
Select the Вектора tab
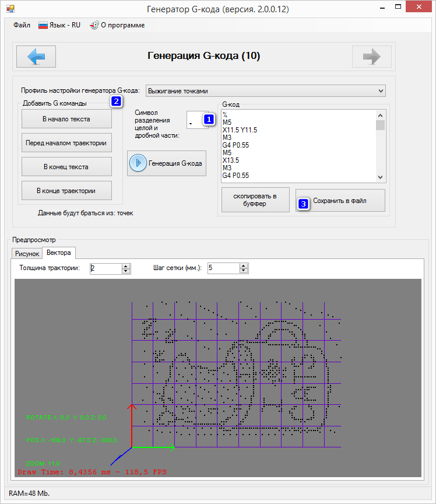(59, 253)
